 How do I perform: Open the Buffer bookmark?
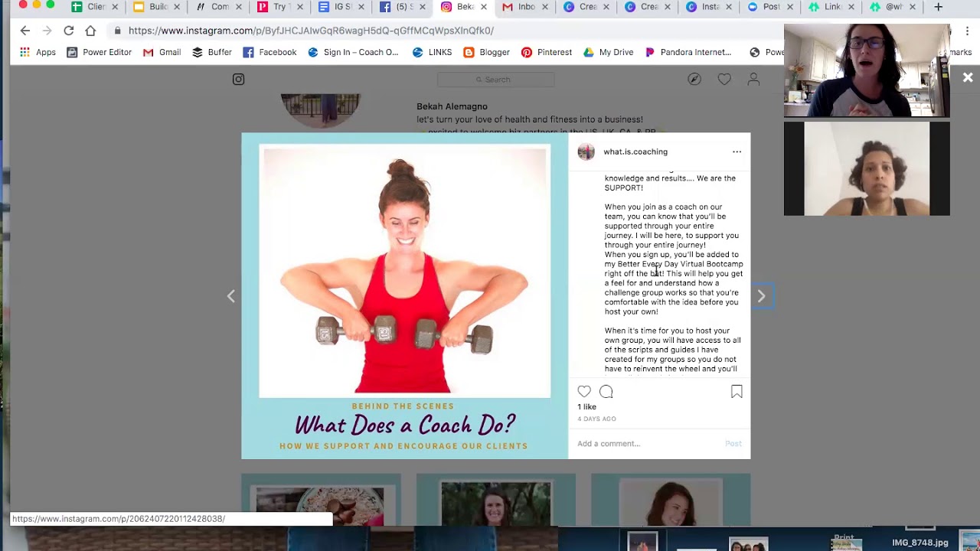coord(212,52)
